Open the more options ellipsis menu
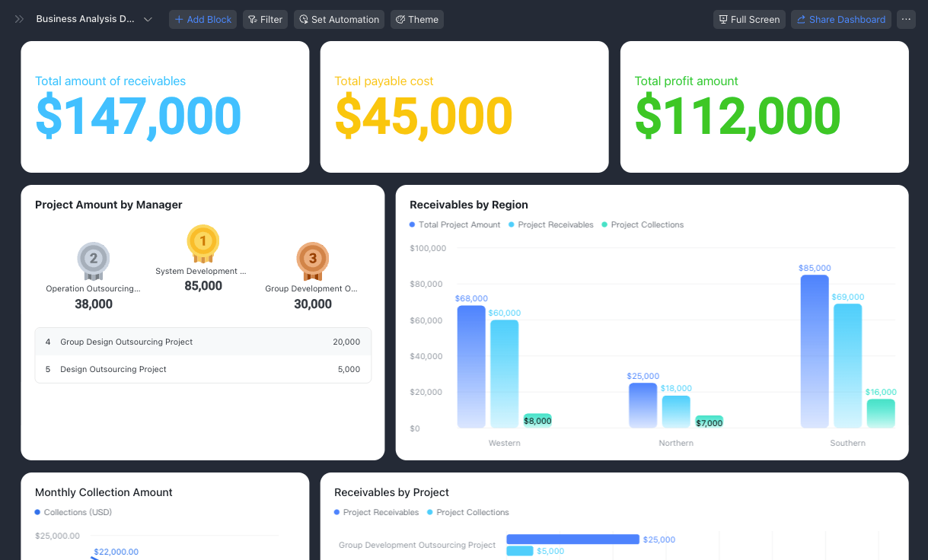 (906, 19)
